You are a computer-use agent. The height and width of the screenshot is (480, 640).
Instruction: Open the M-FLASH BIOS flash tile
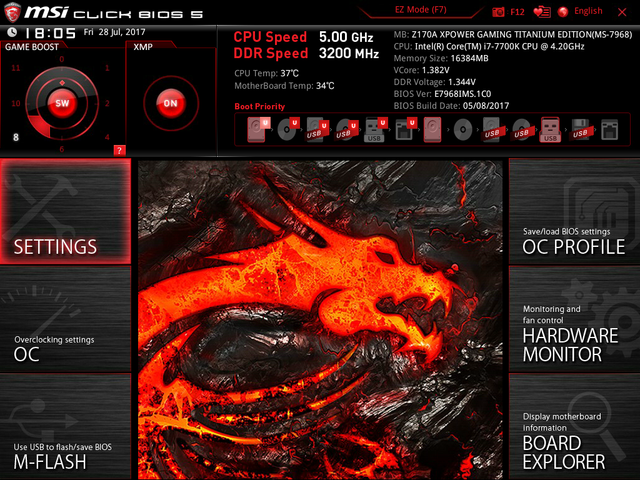click(65, 427)
